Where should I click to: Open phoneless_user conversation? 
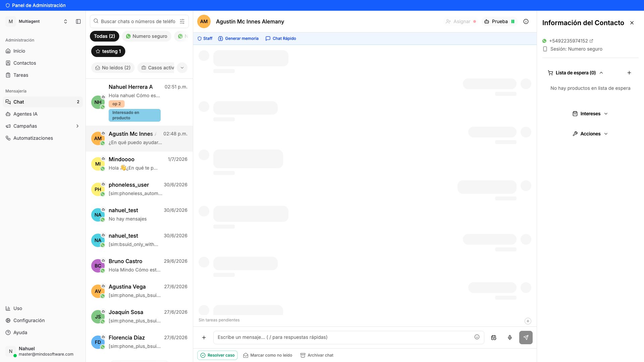[139, 189]
